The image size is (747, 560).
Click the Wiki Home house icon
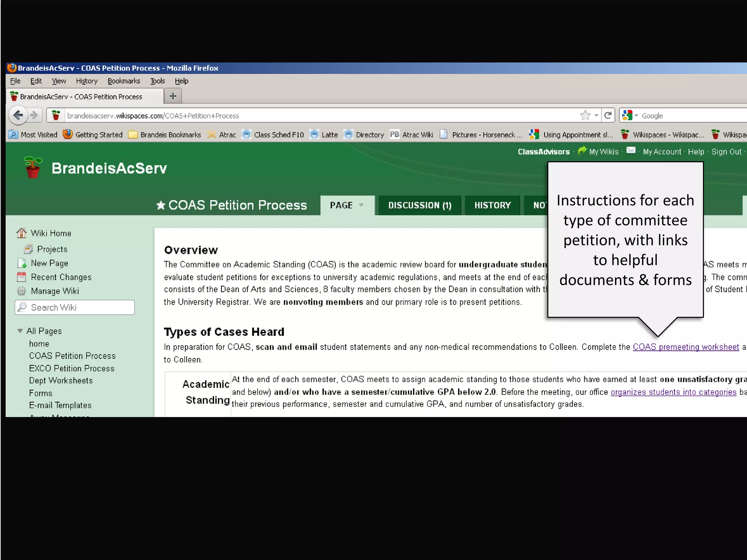point(22,233)
